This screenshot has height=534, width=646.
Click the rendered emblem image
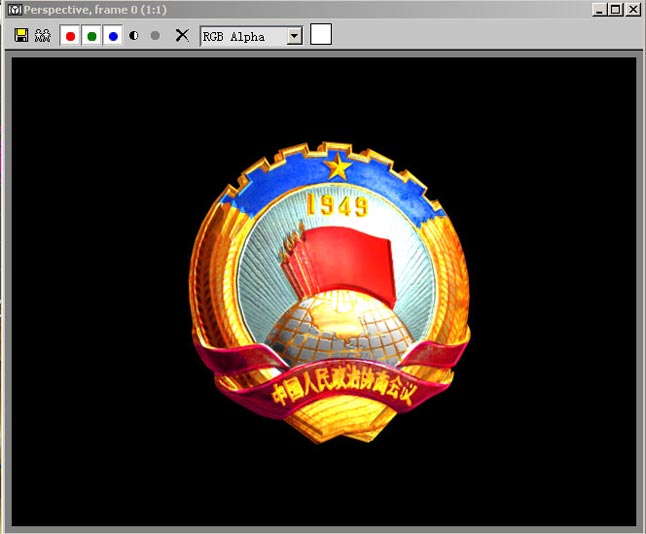[330, 293]
